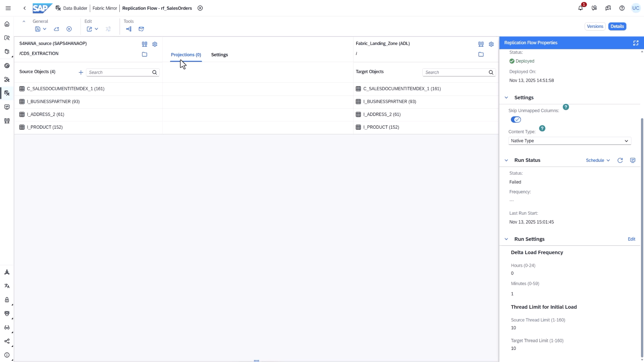Open the Impact and Lineage Analysis icon in Tools
This screenshot has width=644, height=362.
pos(129,29)
